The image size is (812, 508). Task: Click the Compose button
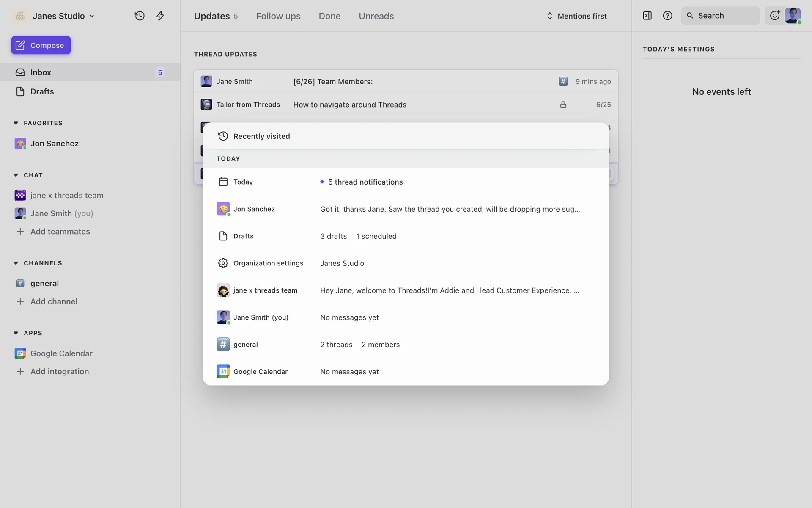pos(41,45)
